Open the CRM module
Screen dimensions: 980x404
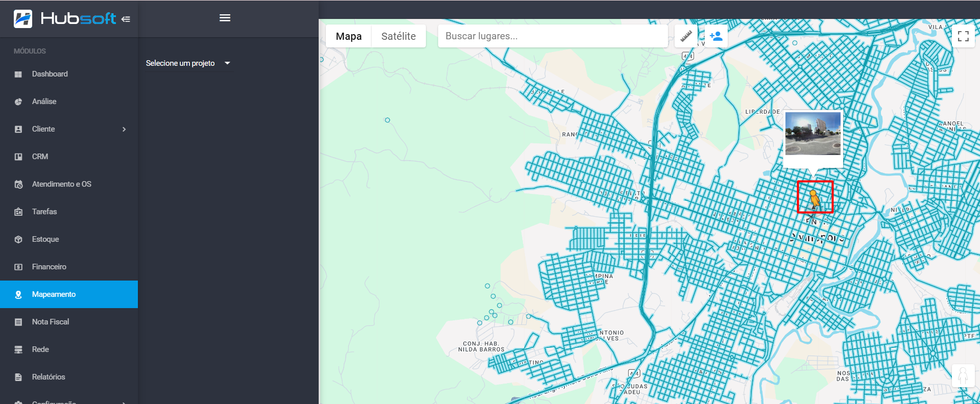tap(69, 157)
